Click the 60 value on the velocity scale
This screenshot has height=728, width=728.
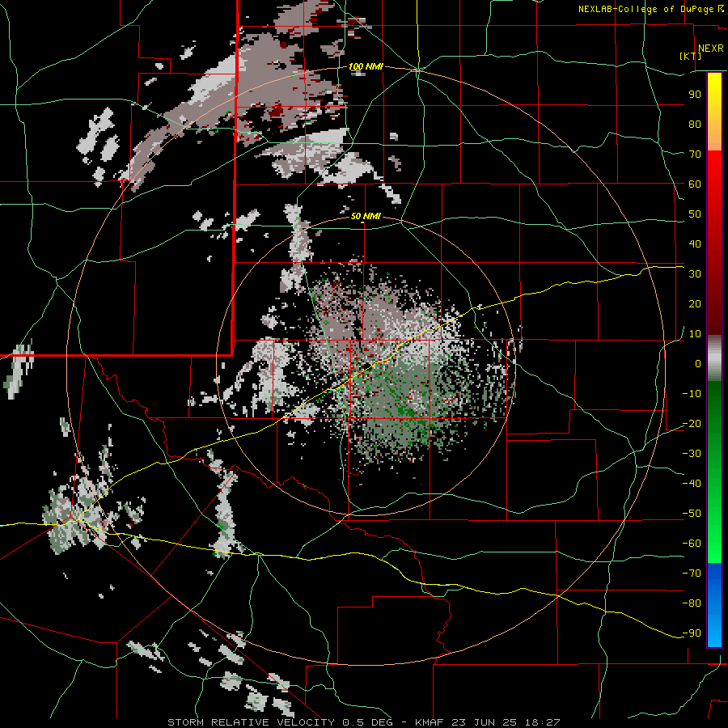coord(695,184)
